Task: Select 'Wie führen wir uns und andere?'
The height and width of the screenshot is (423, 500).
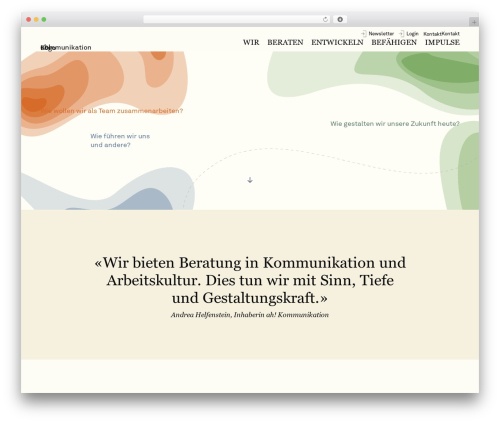Action: [120, 140]
